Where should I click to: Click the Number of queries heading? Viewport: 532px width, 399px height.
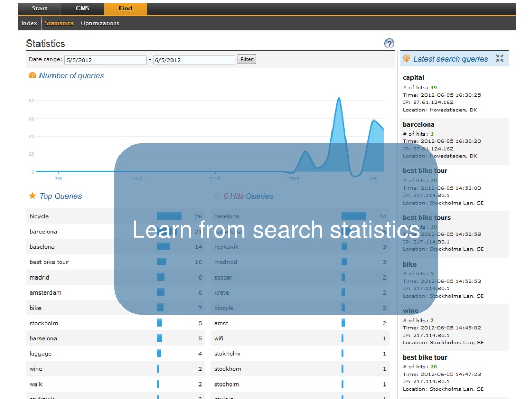pos(71,76)
